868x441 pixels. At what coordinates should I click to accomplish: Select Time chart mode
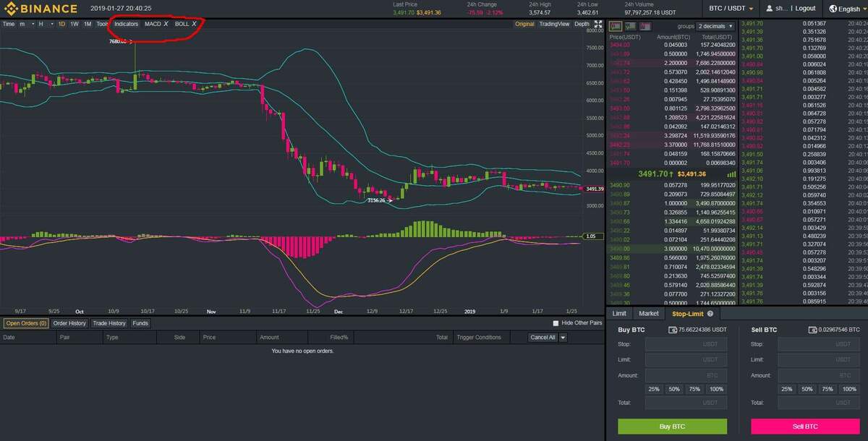click(x=8, y=24)
